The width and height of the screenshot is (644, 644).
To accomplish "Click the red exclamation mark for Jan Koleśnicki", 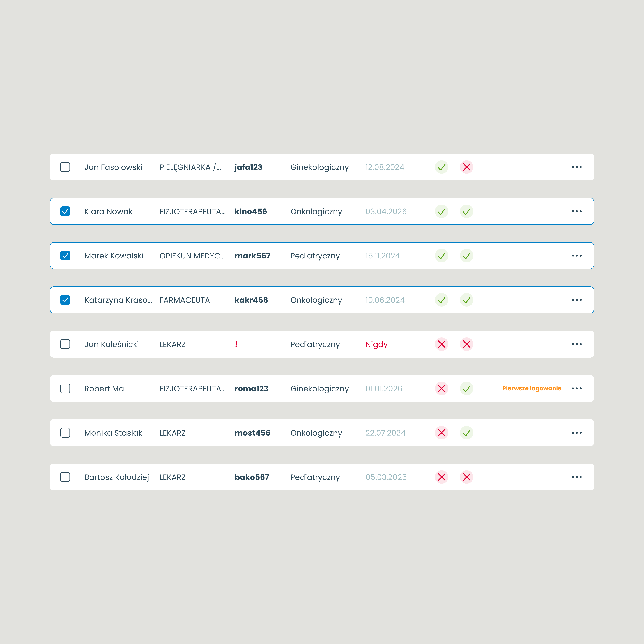I will coord(236,344).
